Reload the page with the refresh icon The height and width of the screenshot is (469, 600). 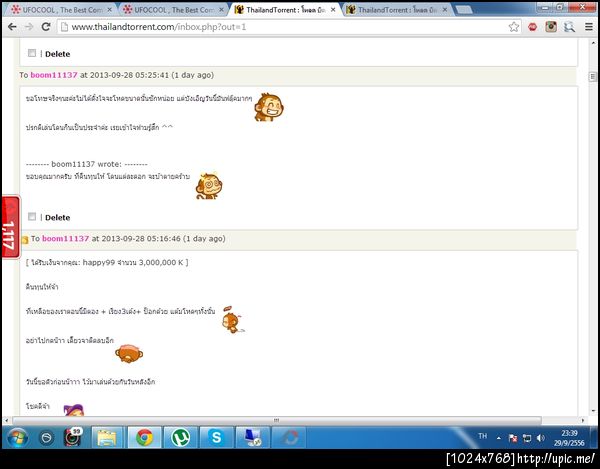tap(46, 27)
